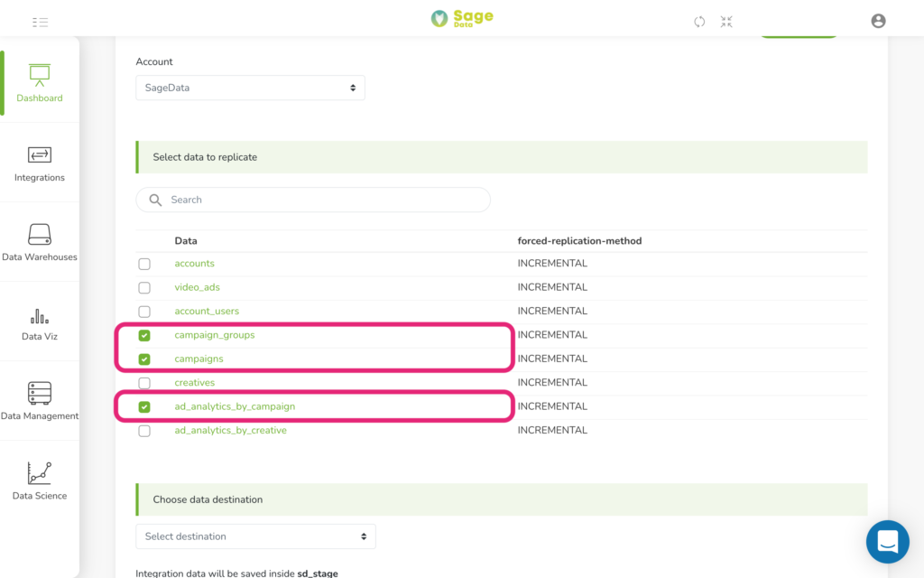Open the user profile icon
This screenshot has height=578, width=924.
(878, 22)
